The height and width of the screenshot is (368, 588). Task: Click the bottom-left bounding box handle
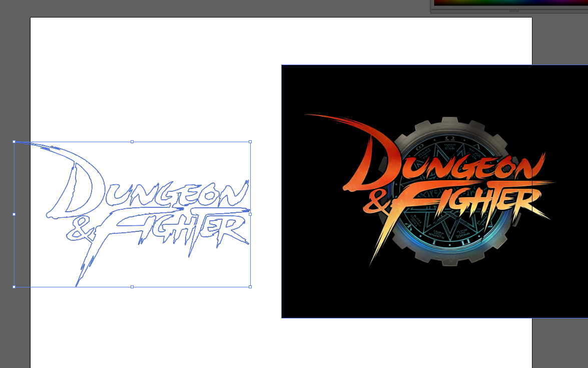(x=14, y=287)
